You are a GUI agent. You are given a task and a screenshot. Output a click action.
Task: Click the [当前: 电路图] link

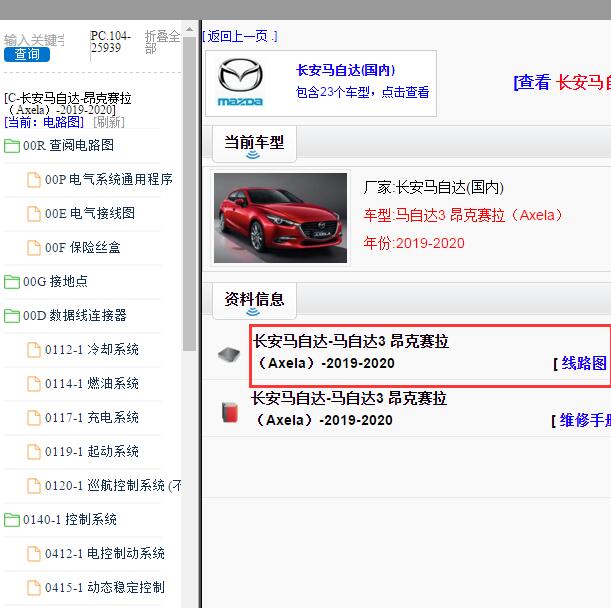click(x=44, y=122)
